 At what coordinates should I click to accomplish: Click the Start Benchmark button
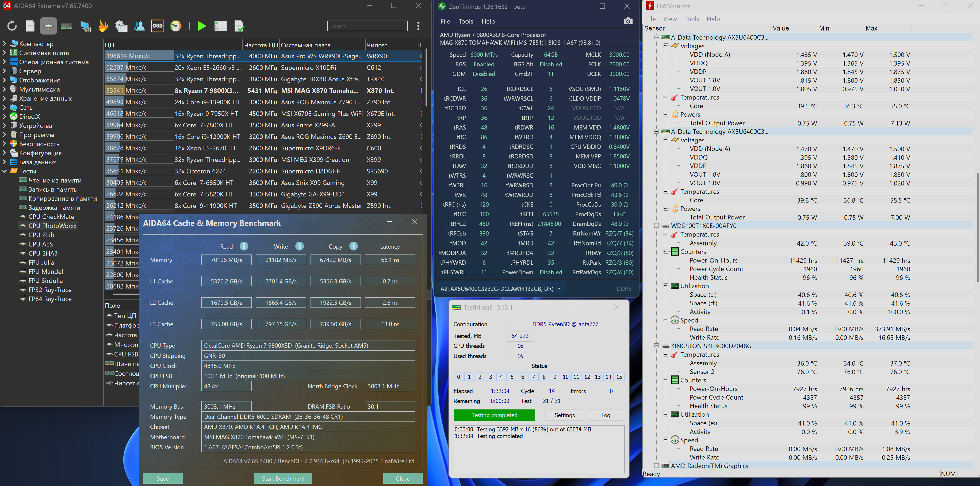coord(283,479)
